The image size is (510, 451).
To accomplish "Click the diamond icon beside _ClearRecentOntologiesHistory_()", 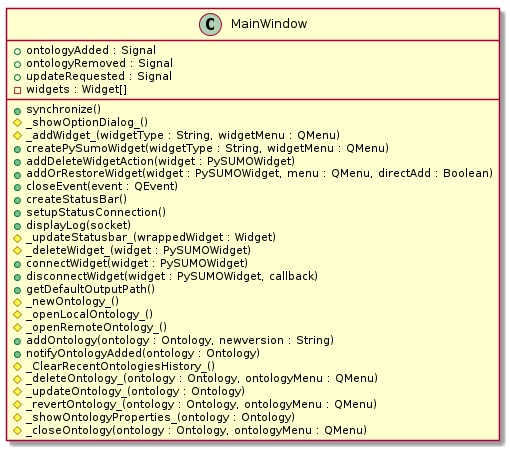I will point(17,367).
